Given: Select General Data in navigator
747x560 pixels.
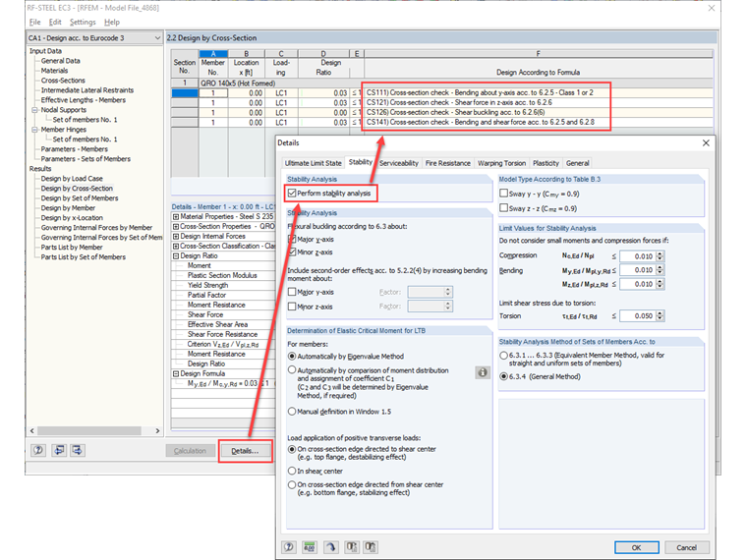Looking at the screenshot, I should tap(61, 61).
